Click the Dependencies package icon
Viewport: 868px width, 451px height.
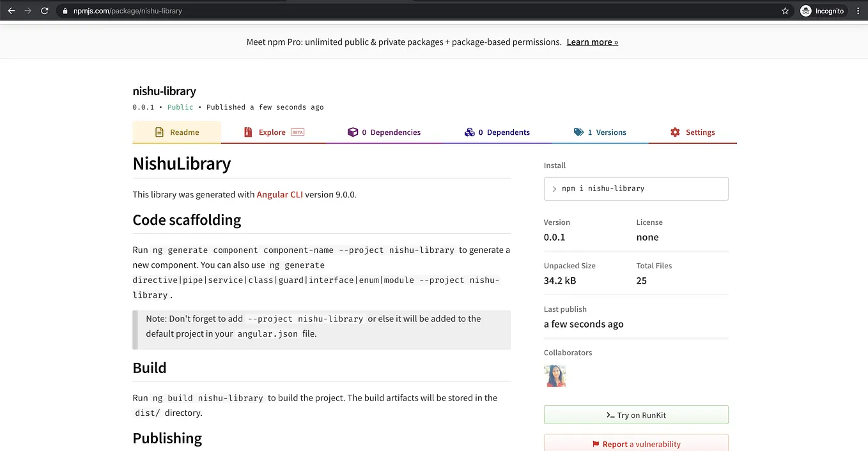click(353, 132)
